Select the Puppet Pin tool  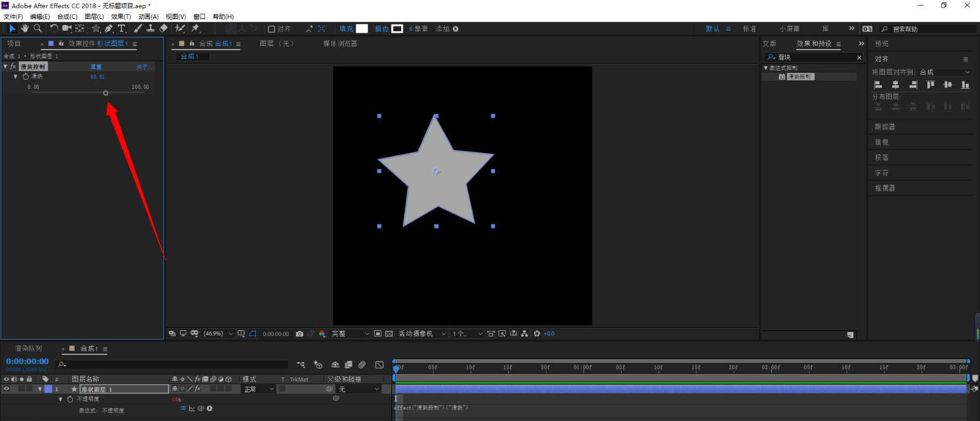(x=195, y=28)
